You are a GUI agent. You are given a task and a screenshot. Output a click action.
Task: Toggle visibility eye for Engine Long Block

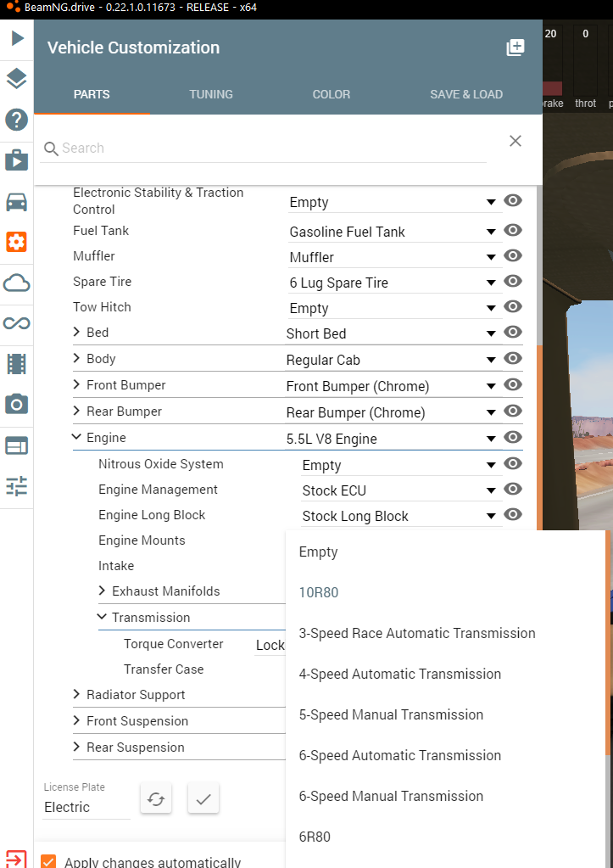(x=513, y=514)
